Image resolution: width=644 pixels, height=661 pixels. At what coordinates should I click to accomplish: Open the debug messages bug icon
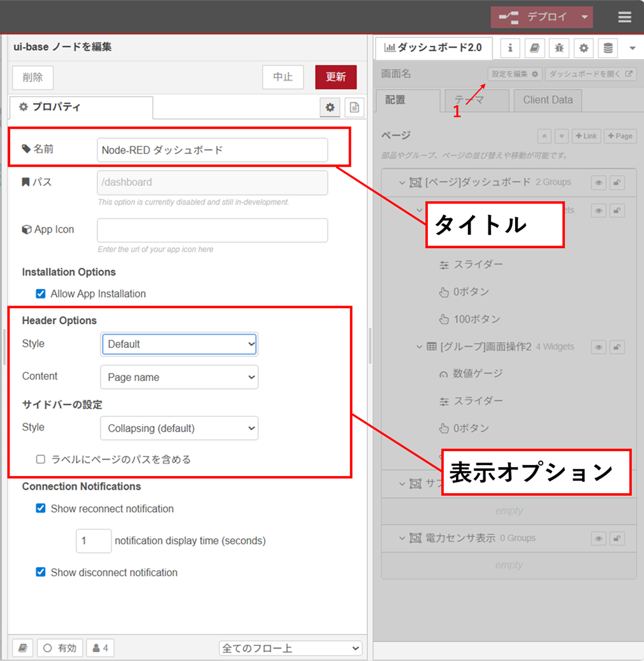pyautogui.click(x=559, y=48)
